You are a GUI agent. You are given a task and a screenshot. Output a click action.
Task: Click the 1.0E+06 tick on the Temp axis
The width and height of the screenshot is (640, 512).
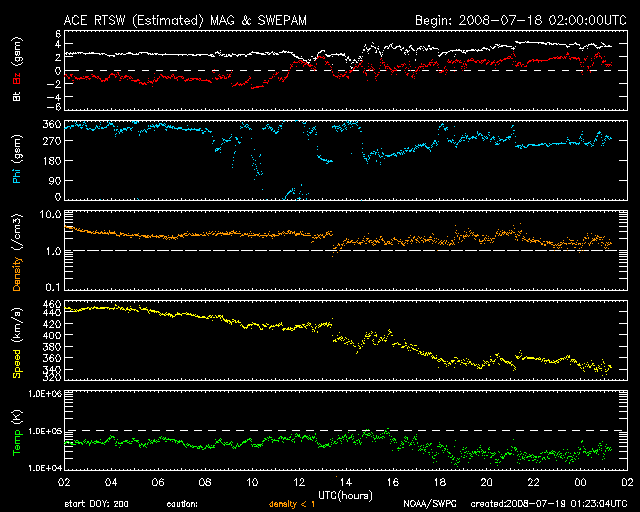click(x=45, y=394)
